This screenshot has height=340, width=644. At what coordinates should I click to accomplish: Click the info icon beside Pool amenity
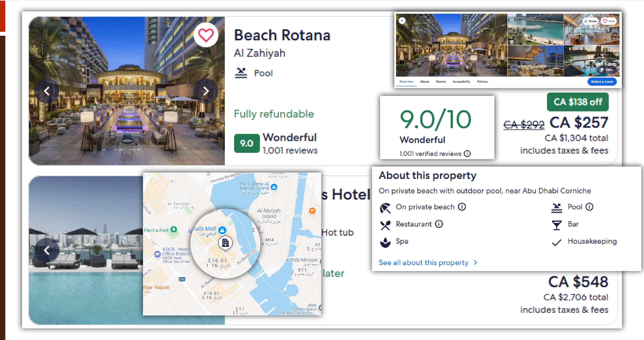pos(589,207)
